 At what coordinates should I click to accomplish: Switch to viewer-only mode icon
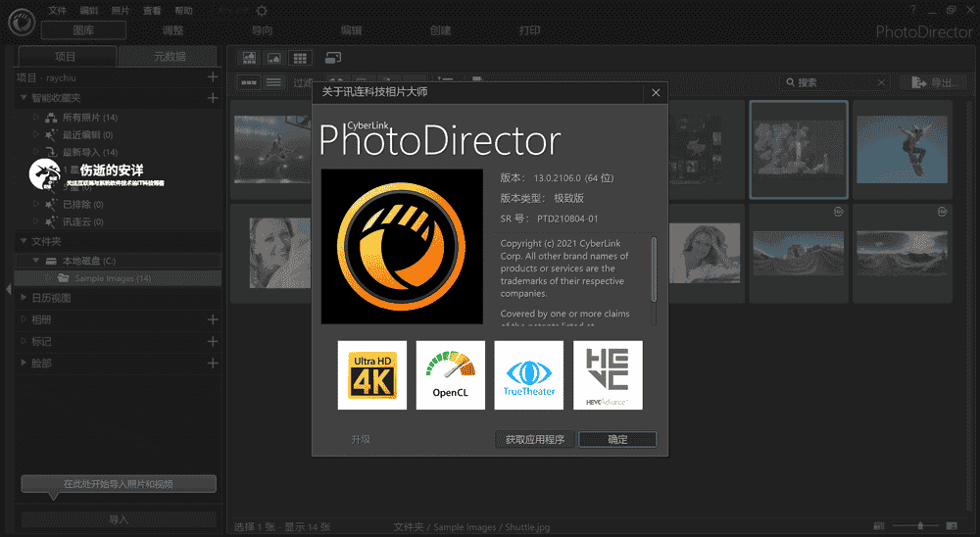(x=274, y=58)
